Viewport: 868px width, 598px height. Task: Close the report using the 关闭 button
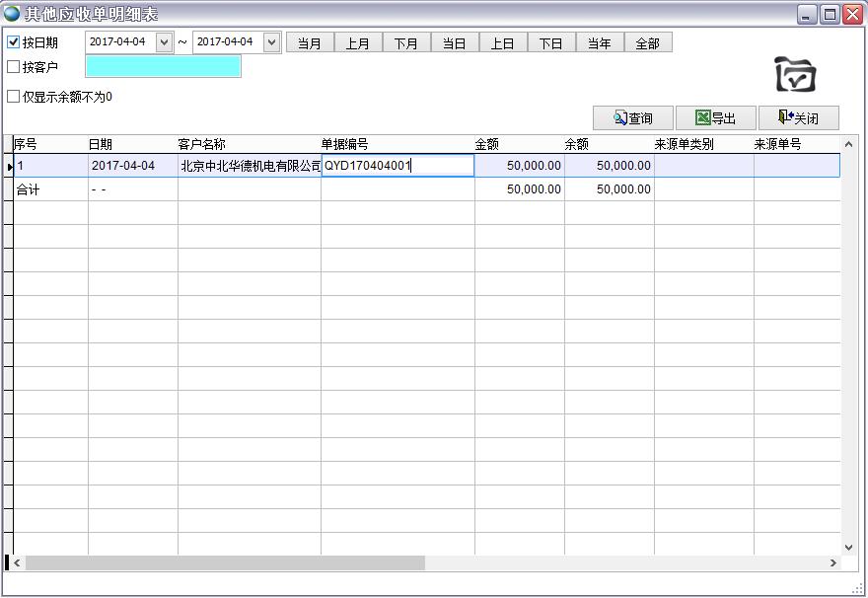pyautogui.click(x=798, y=118)
